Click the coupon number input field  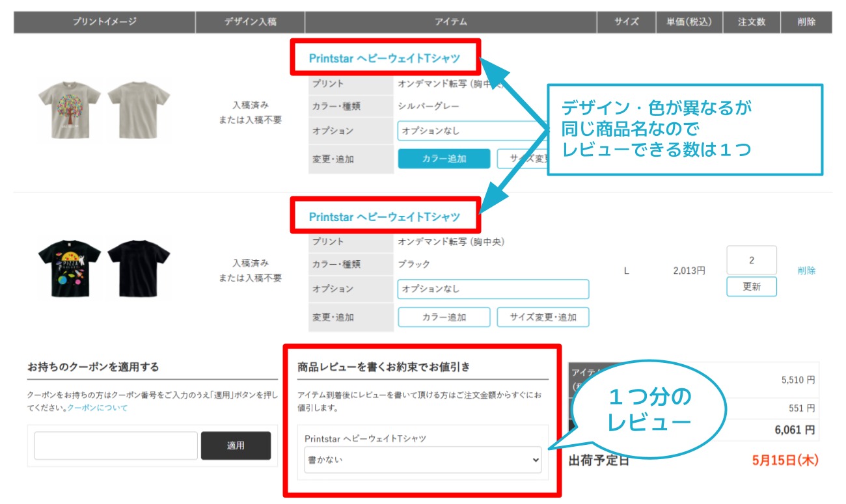pos(116,445)
